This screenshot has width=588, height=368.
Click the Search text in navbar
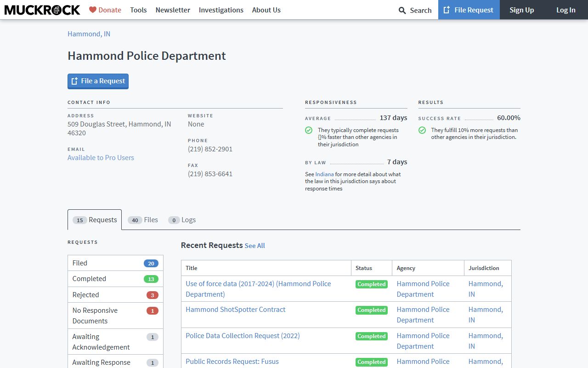[421, 10]
